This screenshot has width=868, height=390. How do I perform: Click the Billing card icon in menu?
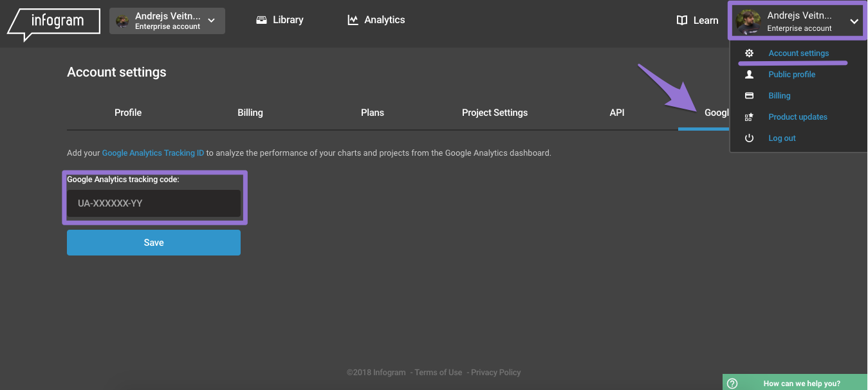749,96
